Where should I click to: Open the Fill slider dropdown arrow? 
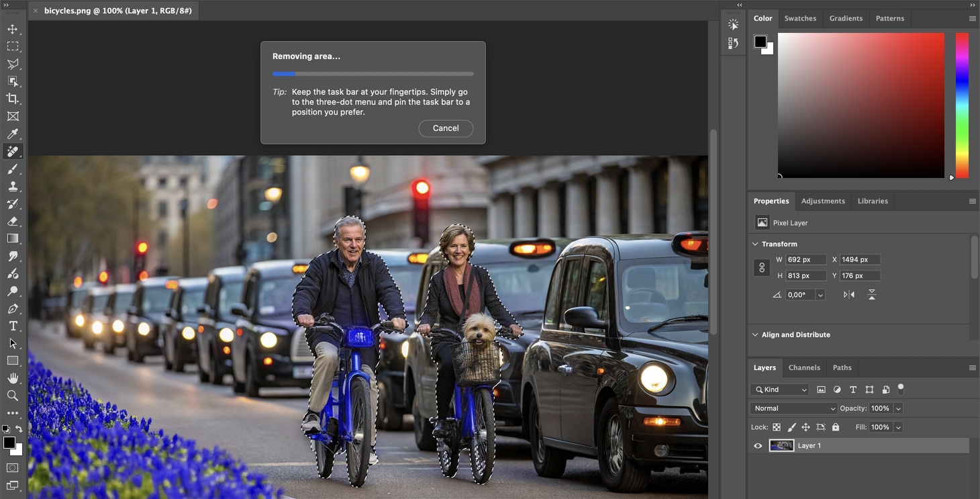click(898, 427)
